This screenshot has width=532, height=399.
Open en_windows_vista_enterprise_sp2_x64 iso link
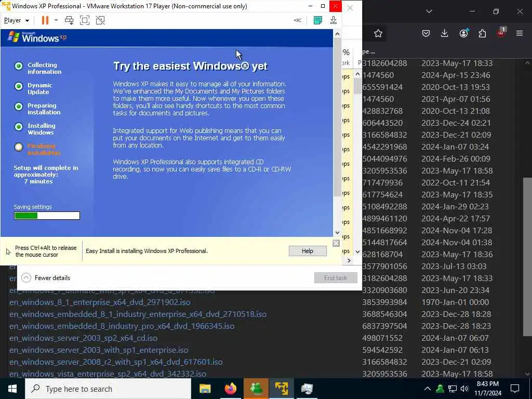(108, 374)
